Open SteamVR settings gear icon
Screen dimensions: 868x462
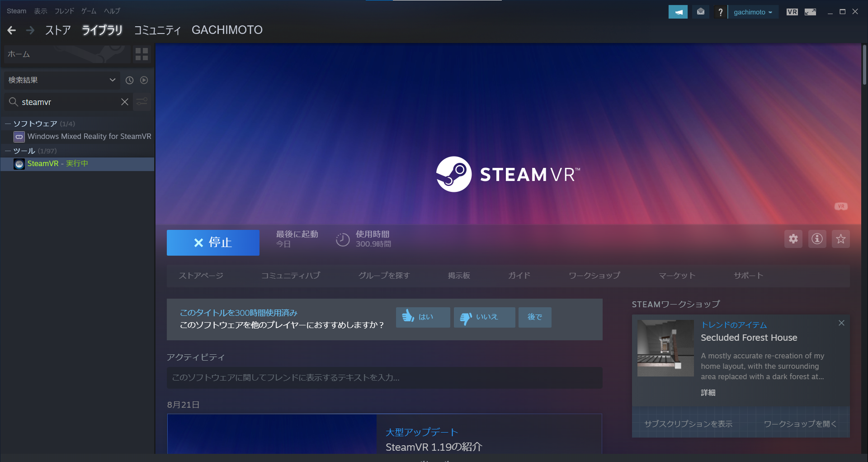[793, 239]
